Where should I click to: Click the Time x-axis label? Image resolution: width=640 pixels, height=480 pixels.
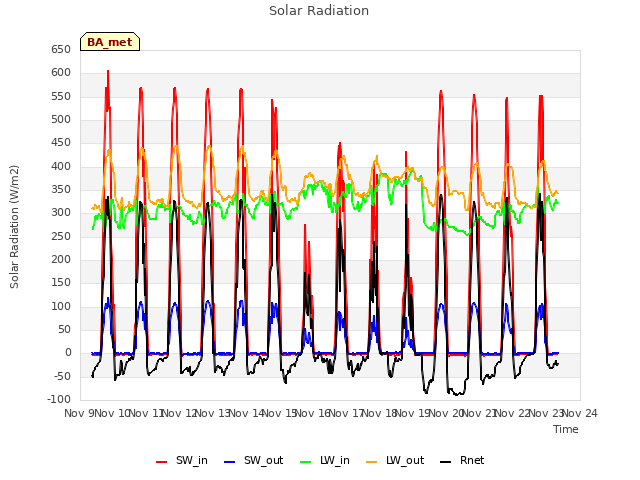566,429
